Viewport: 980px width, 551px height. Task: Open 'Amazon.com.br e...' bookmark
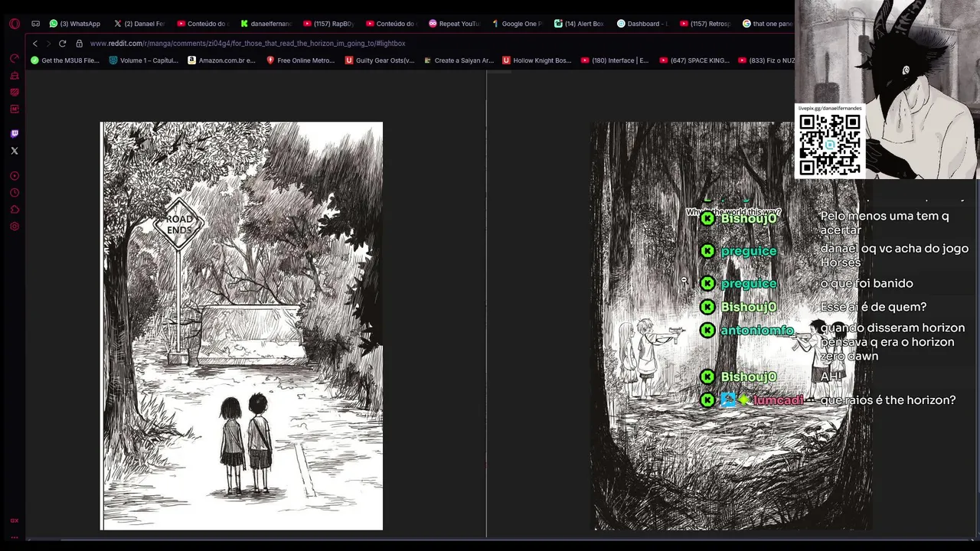pos(222,60)
